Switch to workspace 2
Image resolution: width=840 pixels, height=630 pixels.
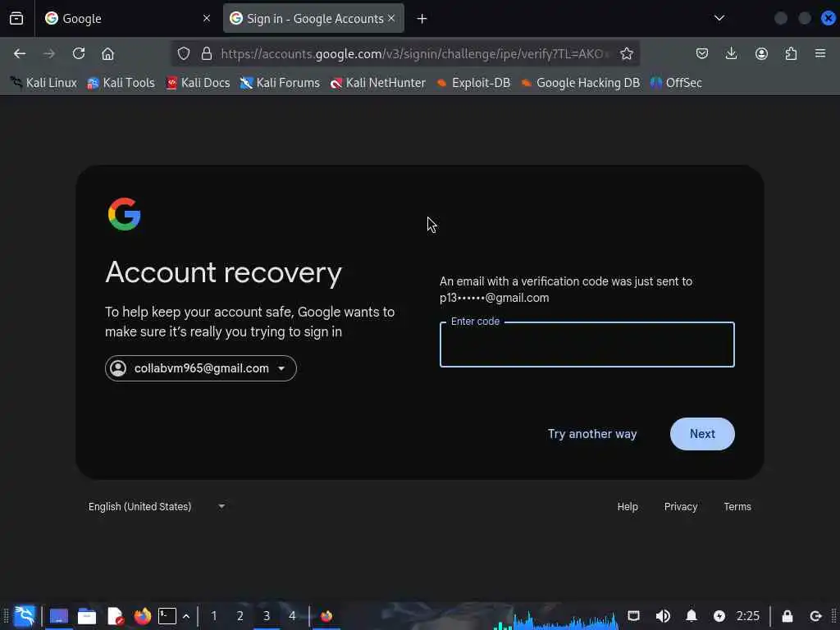pos(240,616)
